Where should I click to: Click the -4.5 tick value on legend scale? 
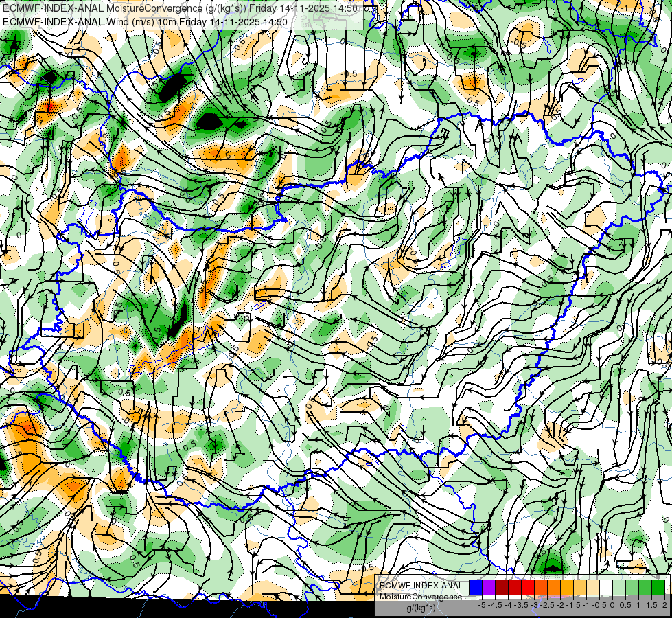coord(495,605)
